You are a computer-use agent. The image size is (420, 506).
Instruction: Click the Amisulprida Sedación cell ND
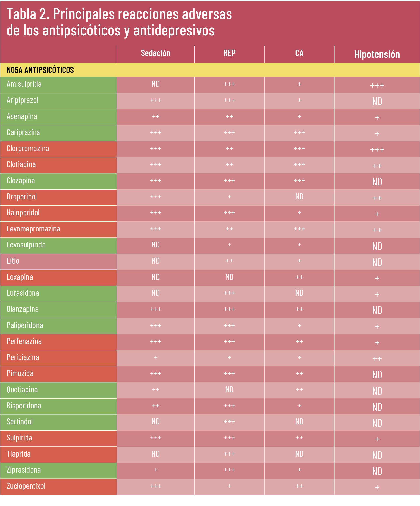click(156, 84)
